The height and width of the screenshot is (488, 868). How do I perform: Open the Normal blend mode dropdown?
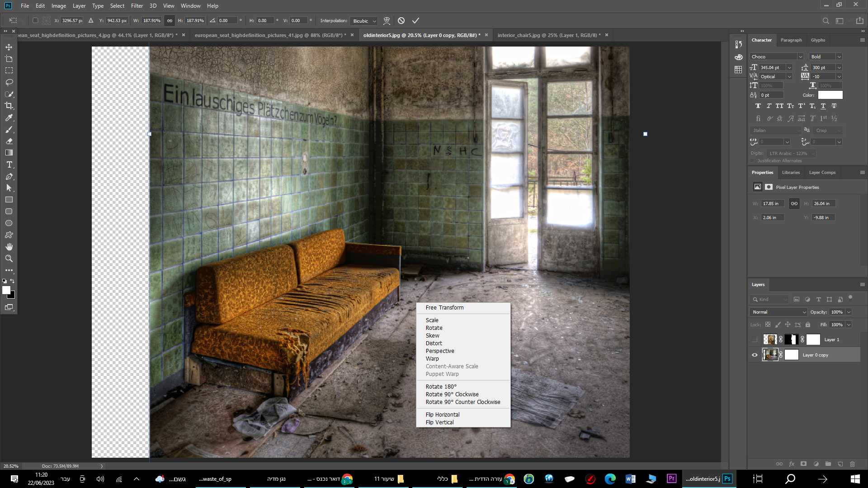coord(778,312)
